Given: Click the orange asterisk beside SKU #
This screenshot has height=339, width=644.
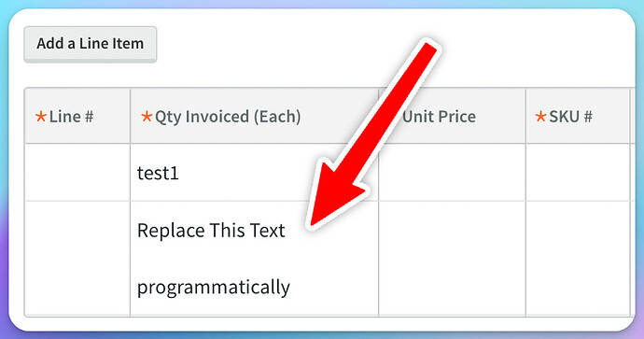Looking at the screenshot, I should tap(541, 117).
